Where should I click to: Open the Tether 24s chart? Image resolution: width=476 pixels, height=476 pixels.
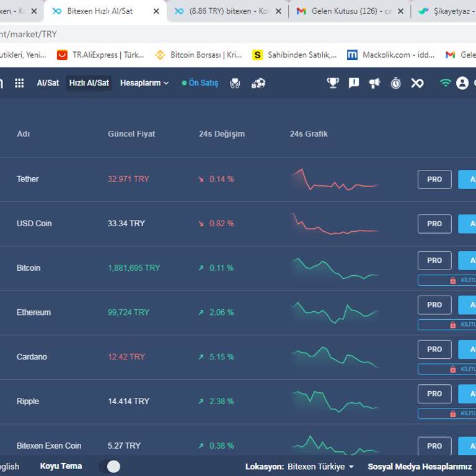tap(335, 179)
